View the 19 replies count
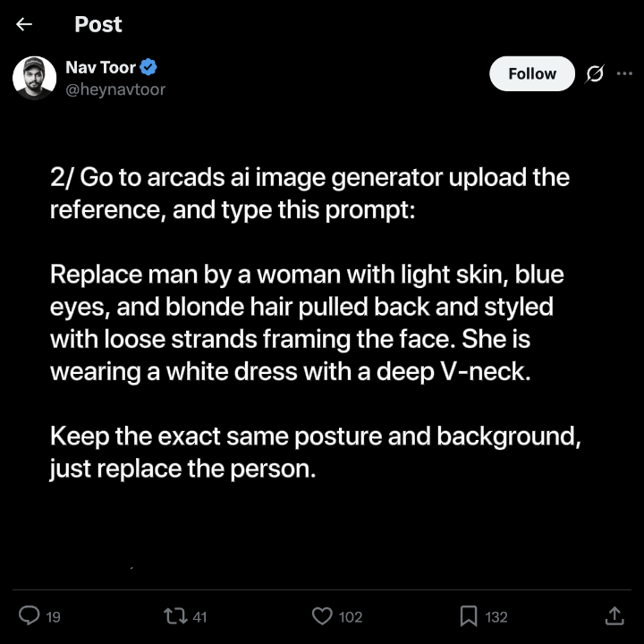This screenshot has height=644, width=644. [54, 617]
